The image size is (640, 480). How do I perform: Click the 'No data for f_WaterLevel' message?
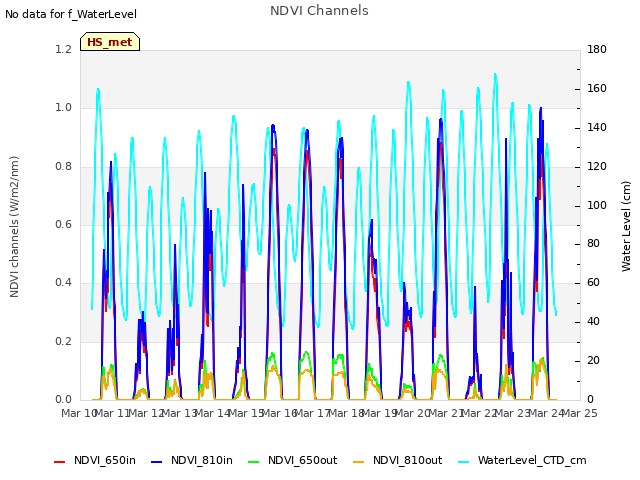71,14
